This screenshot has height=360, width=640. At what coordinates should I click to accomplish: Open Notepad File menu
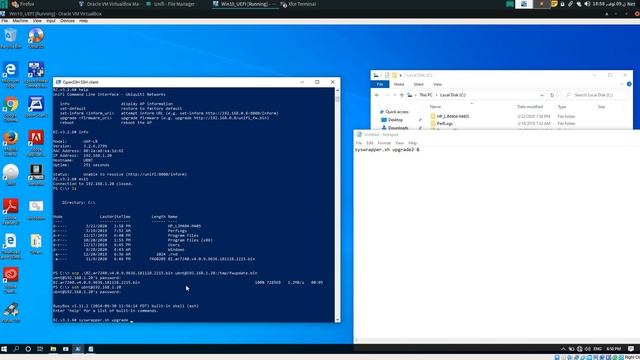click(359, 143)
